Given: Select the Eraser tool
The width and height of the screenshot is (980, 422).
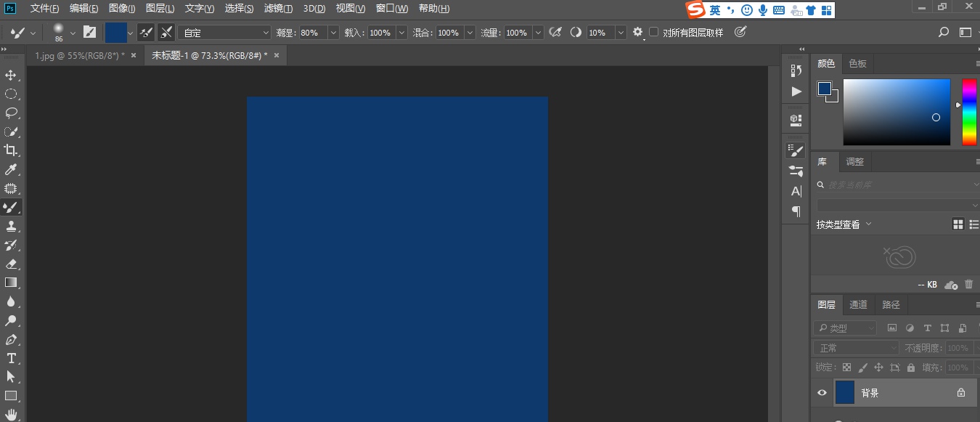Looking at the screenshot, I should (x=10, y=264).
